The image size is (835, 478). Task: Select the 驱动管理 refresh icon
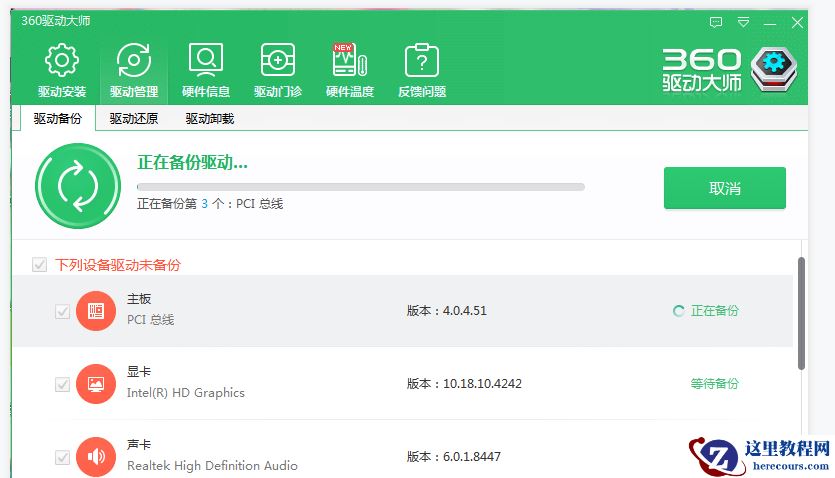pyautogui.click(x=134, y=60)
